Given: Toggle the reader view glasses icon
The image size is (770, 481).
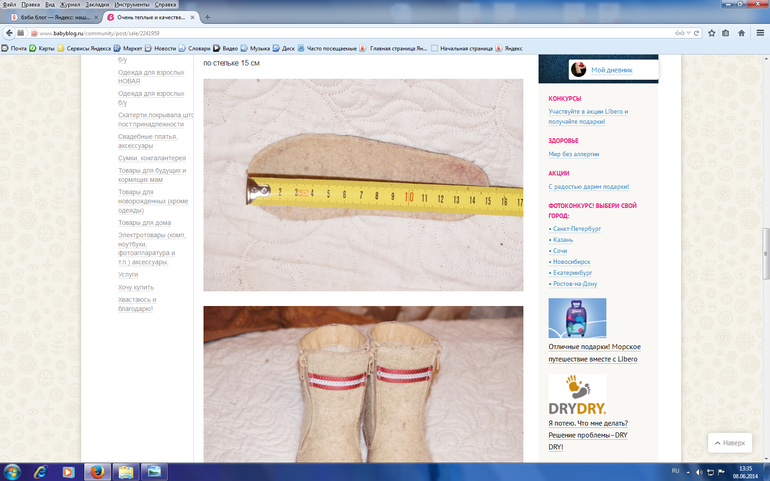Looking at the screenshot, I should click(680, 33).
